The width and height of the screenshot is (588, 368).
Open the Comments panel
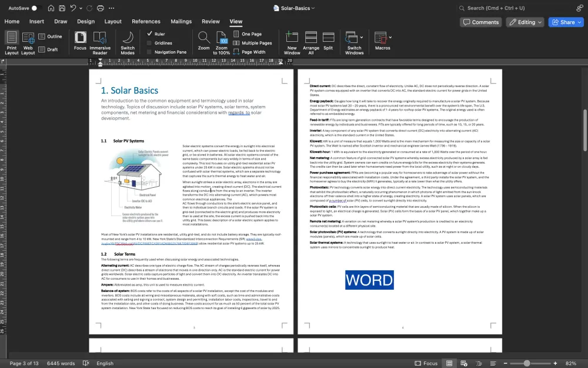480,22
